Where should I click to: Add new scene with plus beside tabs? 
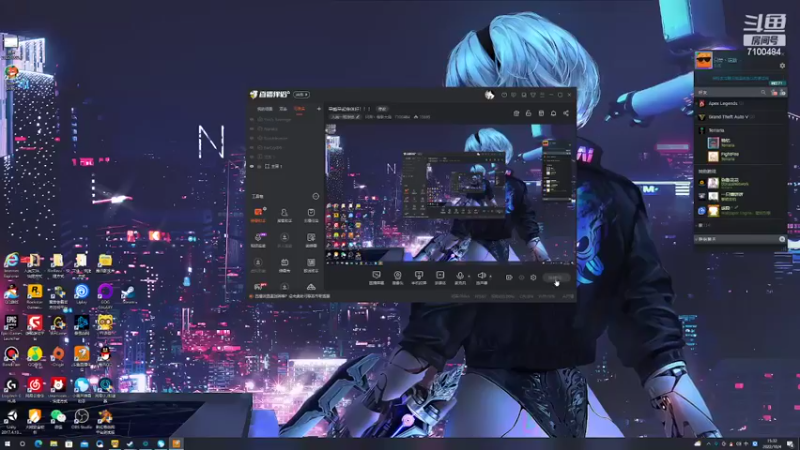(x=319, y=109)
